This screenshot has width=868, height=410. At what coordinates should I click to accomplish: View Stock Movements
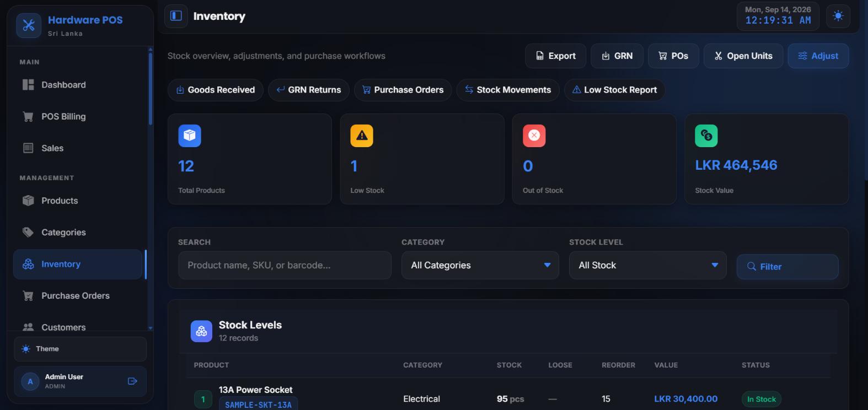[508, 90]
